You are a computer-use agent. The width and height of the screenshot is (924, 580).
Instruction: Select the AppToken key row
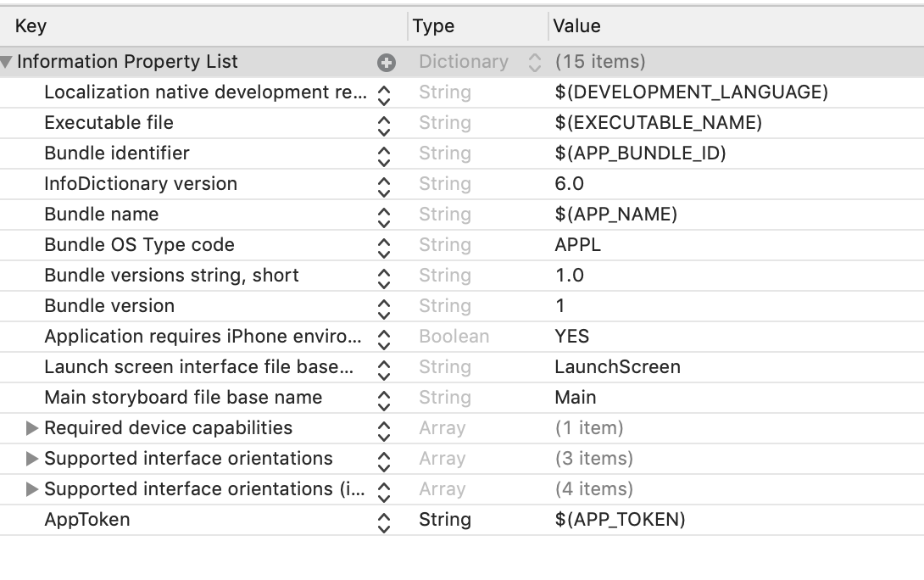pos(87,520)
